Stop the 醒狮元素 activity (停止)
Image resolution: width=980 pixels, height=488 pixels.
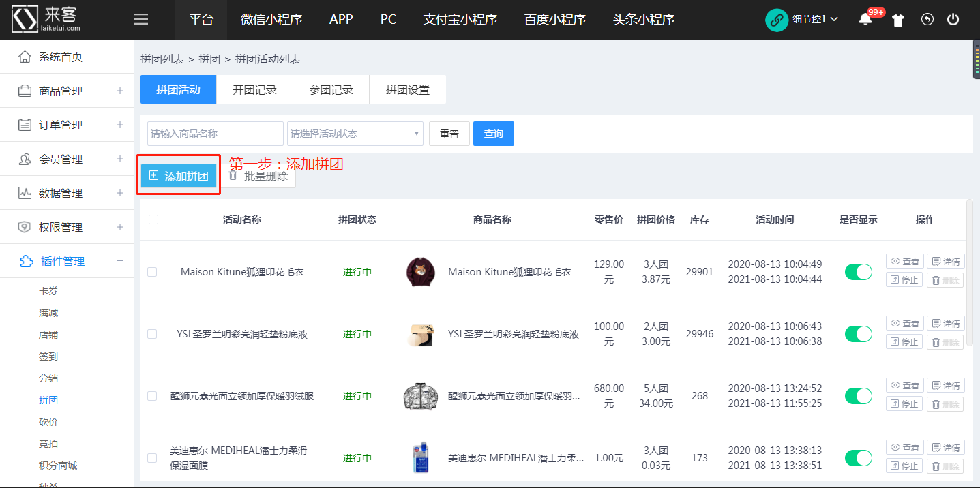[904, 403]
